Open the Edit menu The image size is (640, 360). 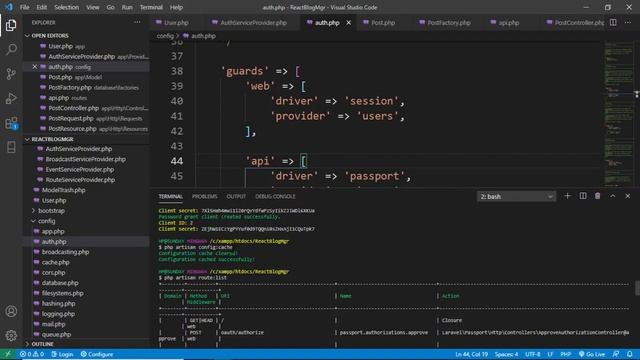(x=42, y=7)
